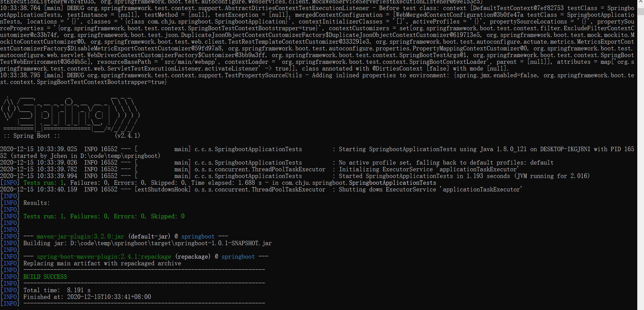Click the "Results:" line
This screenshot has width=644, height=310.
click(37, 203)
